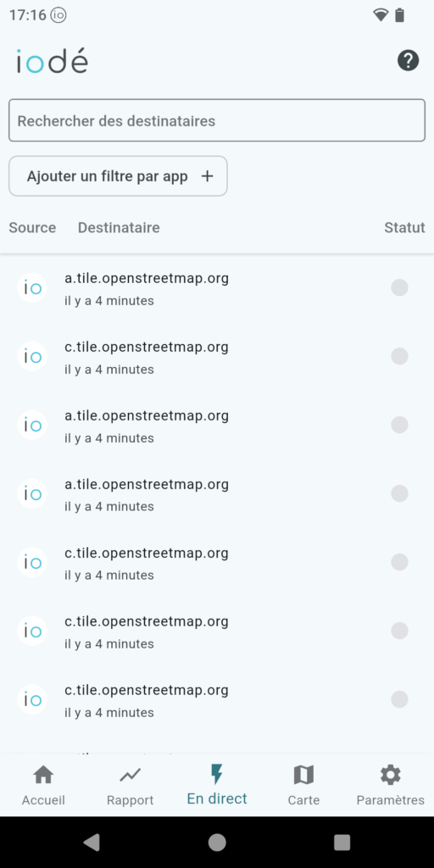Toggle status dot of first c.tile.openstreetmap.org entry

400,357
